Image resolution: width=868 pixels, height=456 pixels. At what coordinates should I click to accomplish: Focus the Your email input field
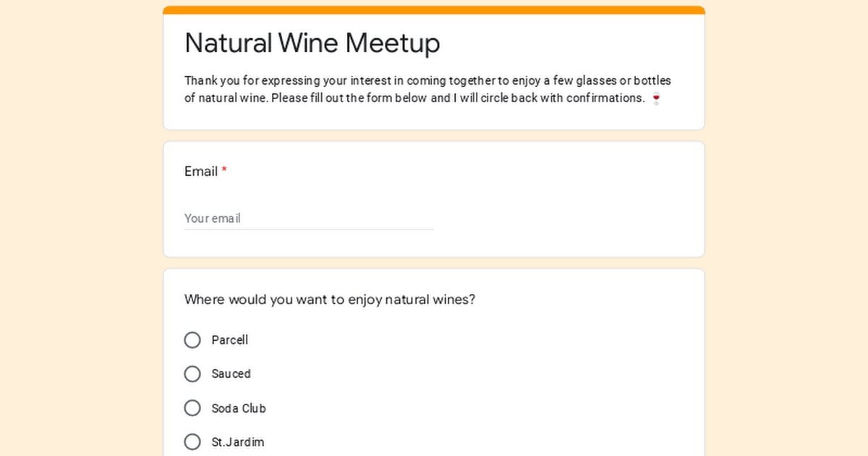point(308,218)
